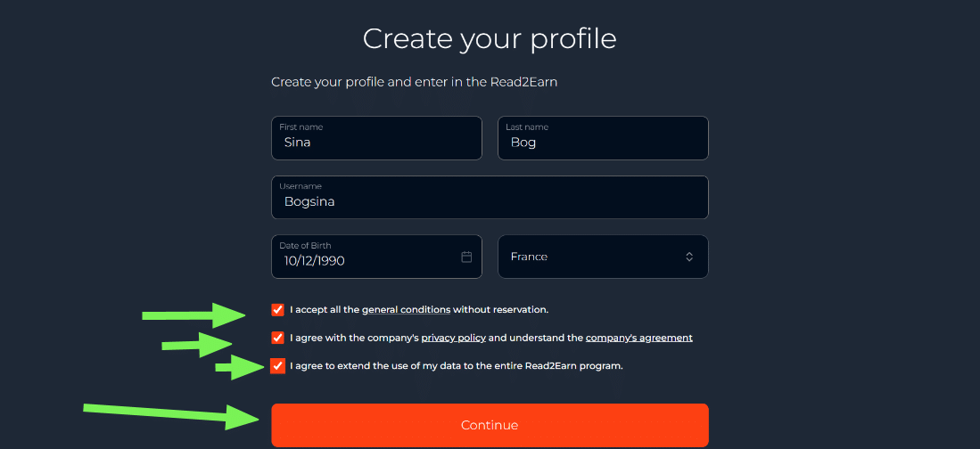Click the small Username label
This screenshot has height=449, width=980.
coord(301,186)
